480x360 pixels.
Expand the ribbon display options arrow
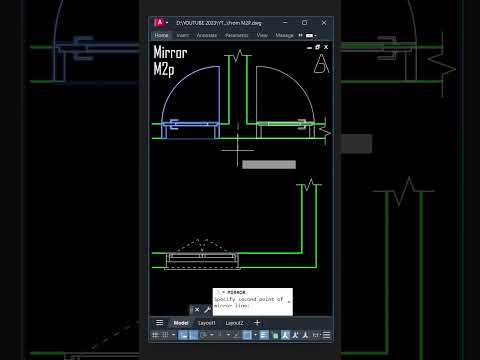(x=315, y=35)
